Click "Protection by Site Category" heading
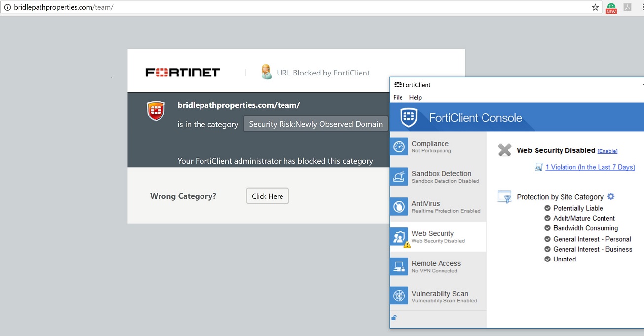 [560, 197]
